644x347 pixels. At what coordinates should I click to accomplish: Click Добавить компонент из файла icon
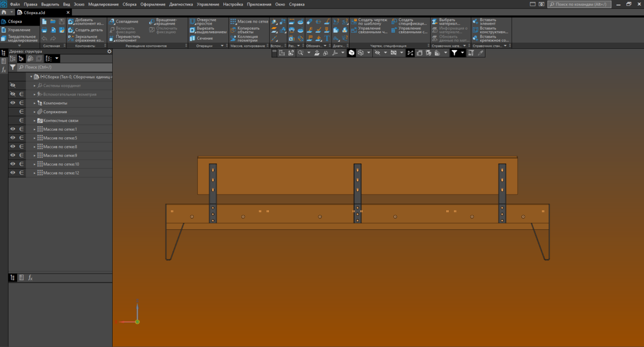tap(71, 22)
